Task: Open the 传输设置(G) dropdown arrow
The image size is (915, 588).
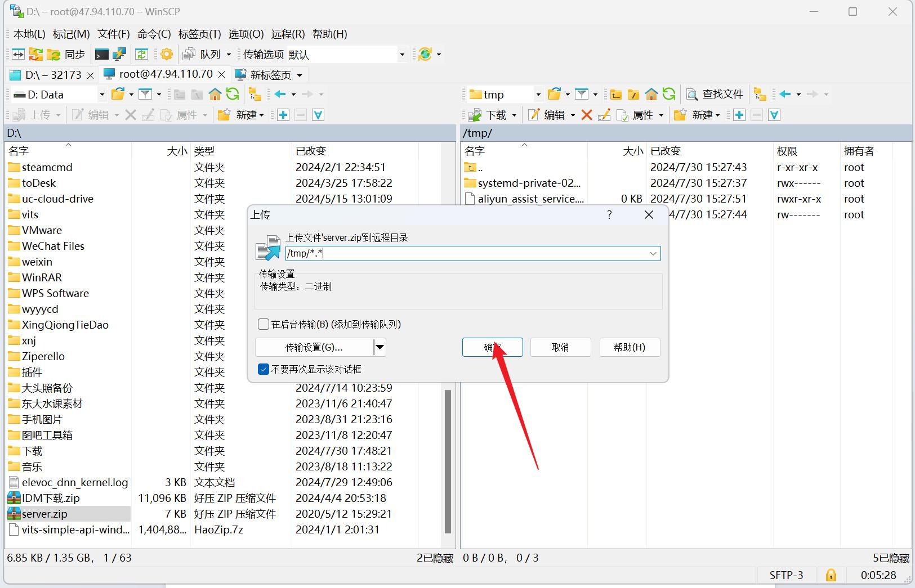Action: click(x=380, y=347)
